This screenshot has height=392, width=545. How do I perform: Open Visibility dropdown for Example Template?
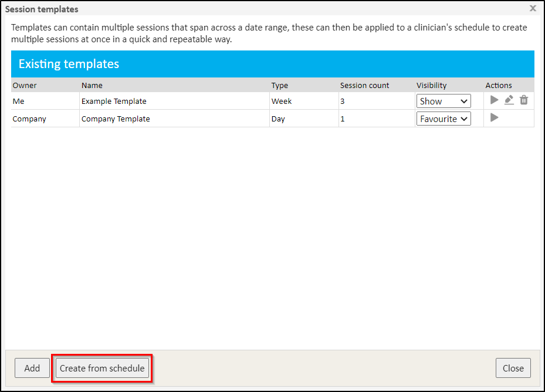[x=444, y=101]
